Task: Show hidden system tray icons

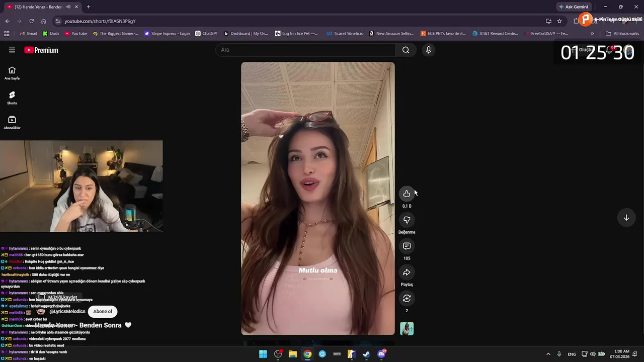Action: point(548,354)
